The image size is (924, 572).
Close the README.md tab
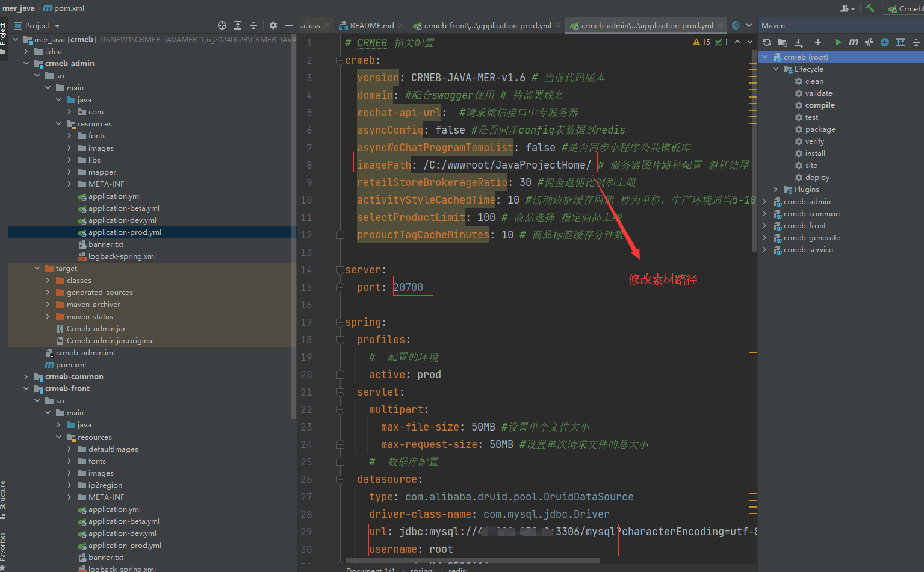point(401,25)
